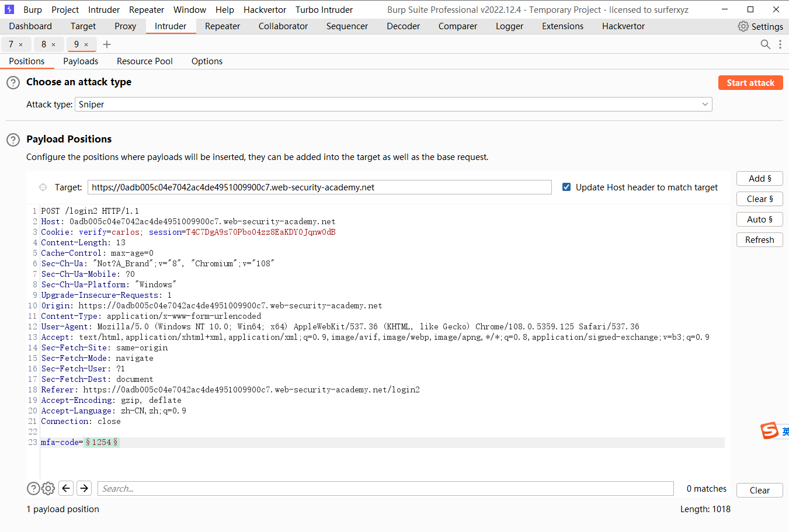Switch to the Hackvertor main tab

(624, 26)
